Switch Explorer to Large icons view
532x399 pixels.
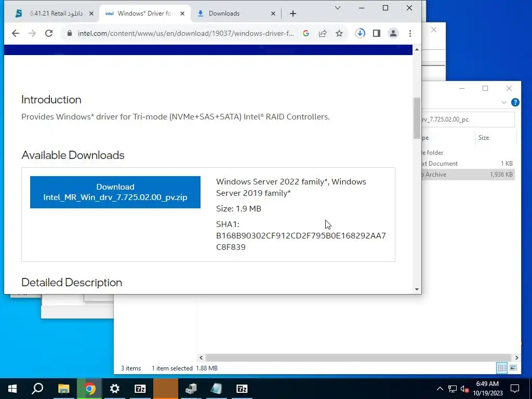click(x=513, y=368)
